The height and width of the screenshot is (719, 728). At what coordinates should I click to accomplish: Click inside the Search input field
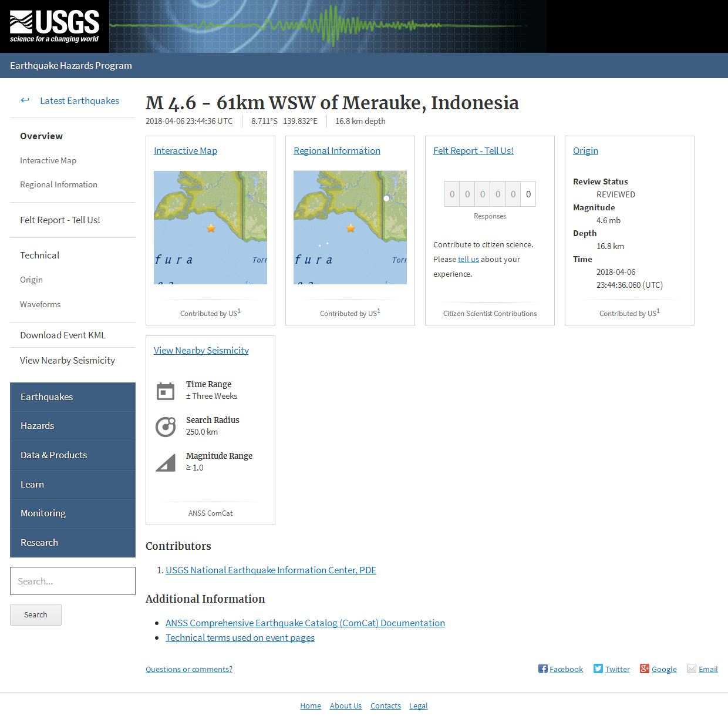pyautogui.click(x=72, y=580)
